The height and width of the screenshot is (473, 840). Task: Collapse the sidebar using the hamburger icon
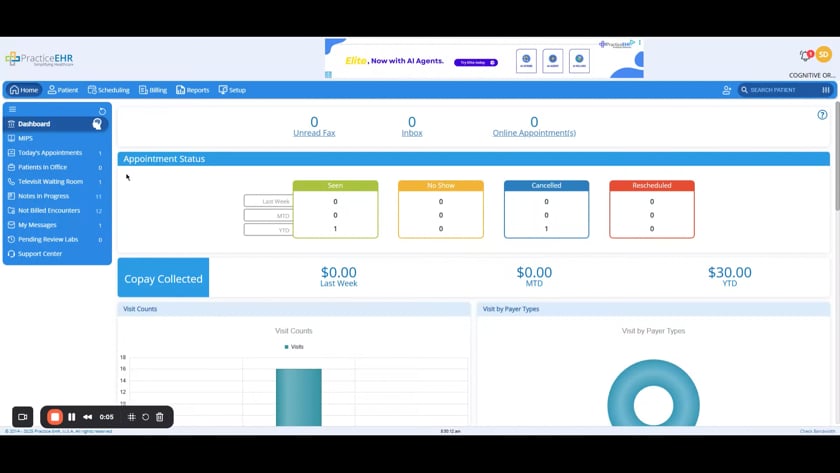[12, 109]
